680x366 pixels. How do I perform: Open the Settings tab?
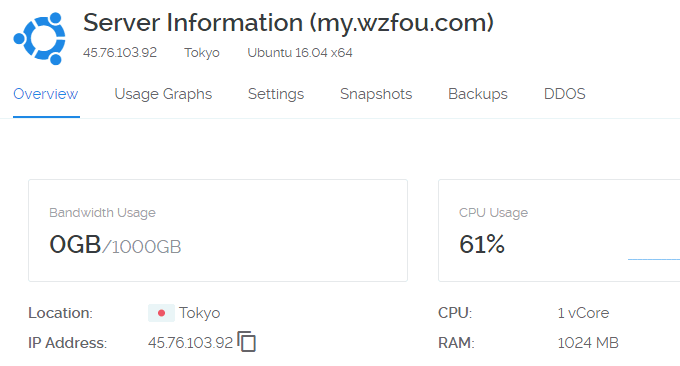pyautogui.click(x=276, y=94)
